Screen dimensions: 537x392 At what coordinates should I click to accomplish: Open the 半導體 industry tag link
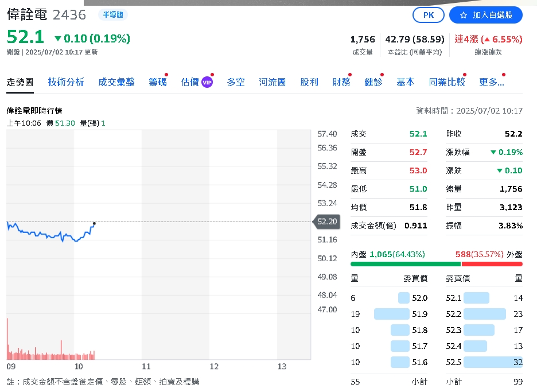112,14
